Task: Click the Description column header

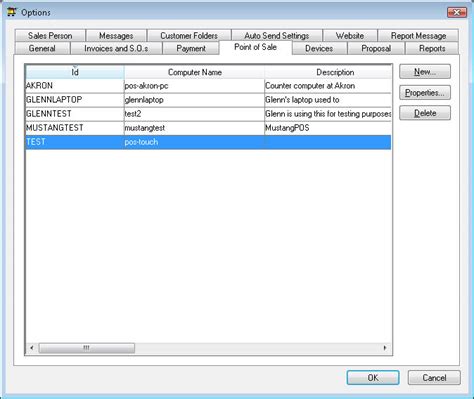Action: point(328,72)
